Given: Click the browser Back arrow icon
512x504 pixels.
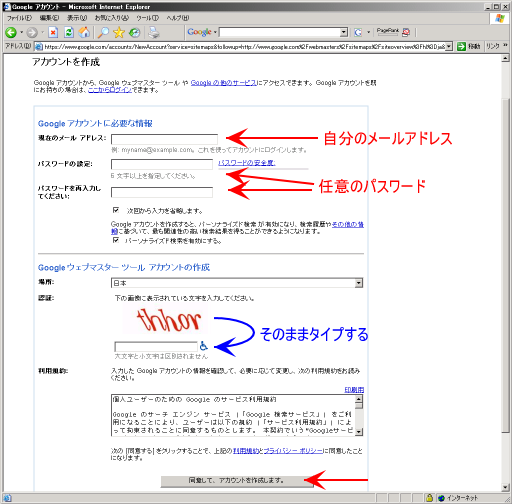Looking at the screenshot, I should tap(11, 32).
